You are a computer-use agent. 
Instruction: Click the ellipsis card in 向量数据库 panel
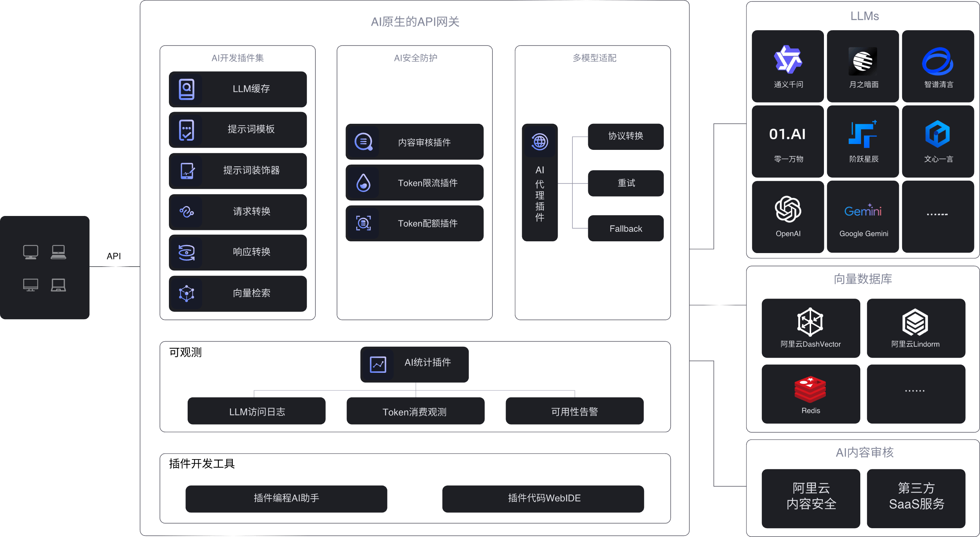point(916,394)
